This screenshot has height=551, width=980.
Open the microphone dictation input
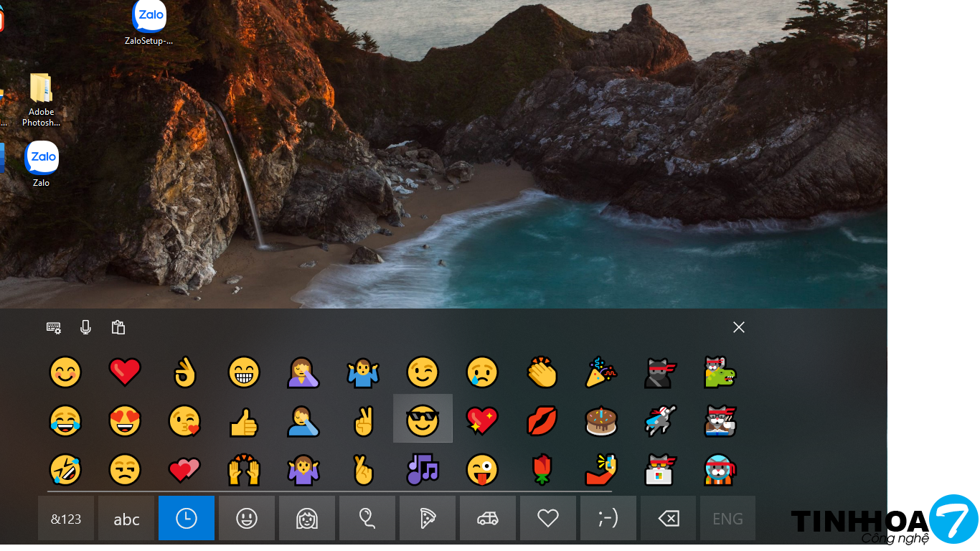[x=86, y=328]
